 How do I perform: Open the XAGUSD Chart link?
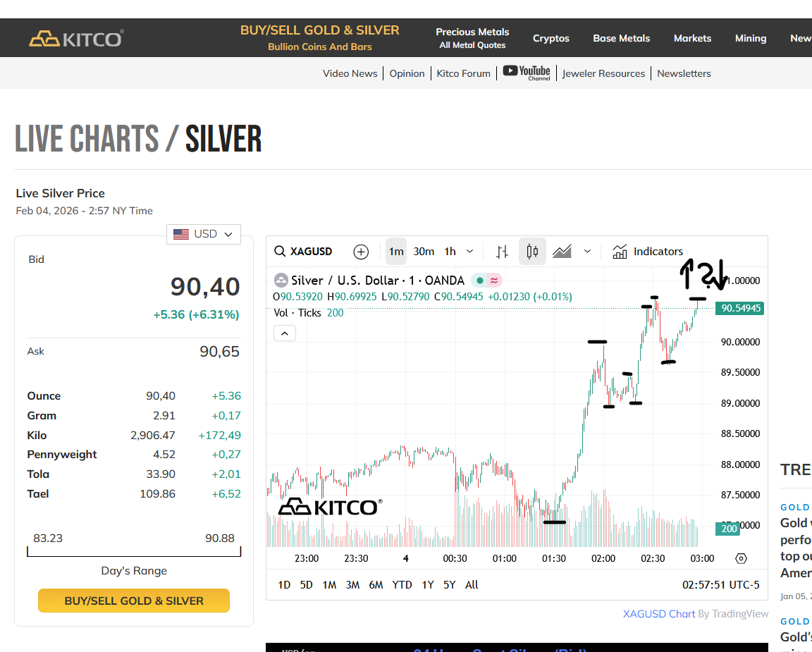(659, 614)
